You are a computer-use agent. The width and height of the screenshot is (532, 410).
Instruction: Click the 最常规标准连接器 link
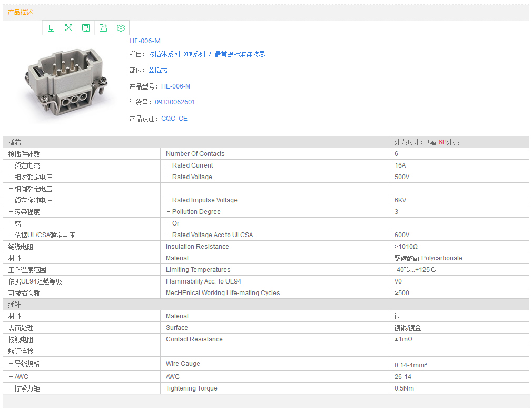240,54
